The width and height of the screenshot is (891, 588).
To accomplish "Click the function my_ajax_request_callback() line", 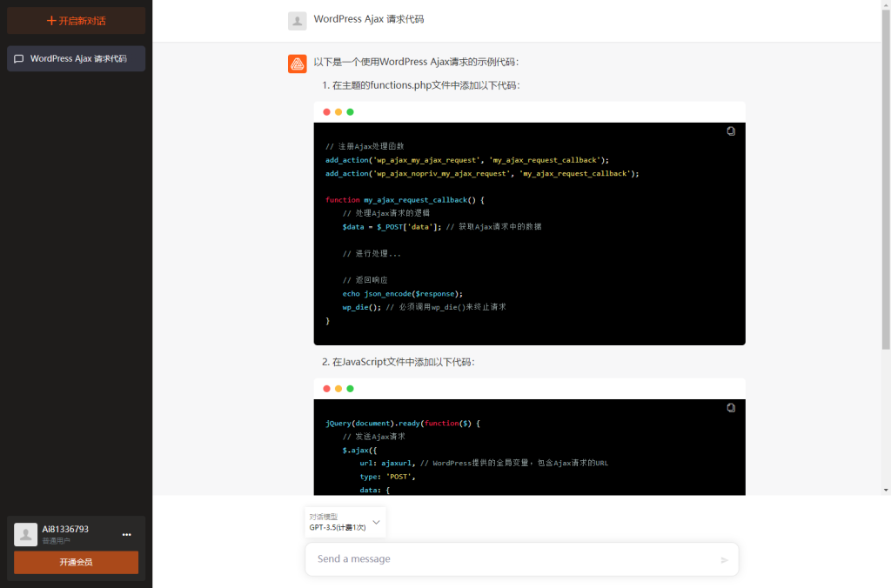I will (405, 200).
